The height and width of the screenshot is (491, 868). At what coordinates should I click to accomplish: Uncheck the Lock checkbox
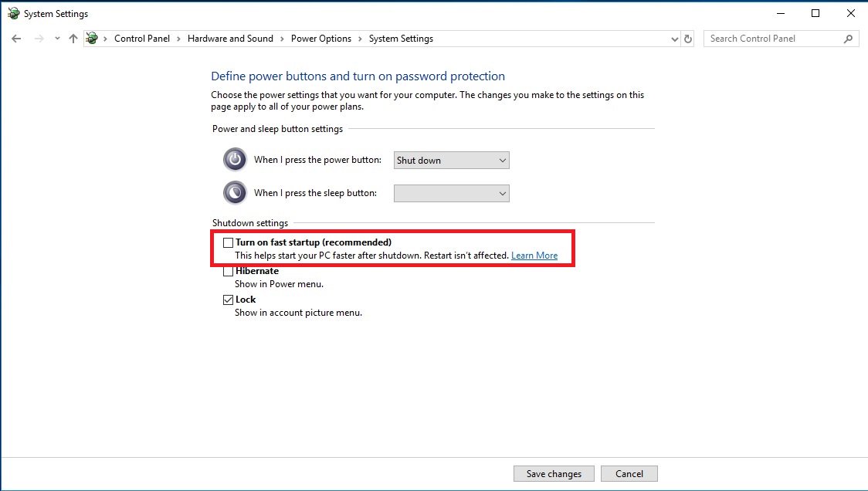(228, 300)
